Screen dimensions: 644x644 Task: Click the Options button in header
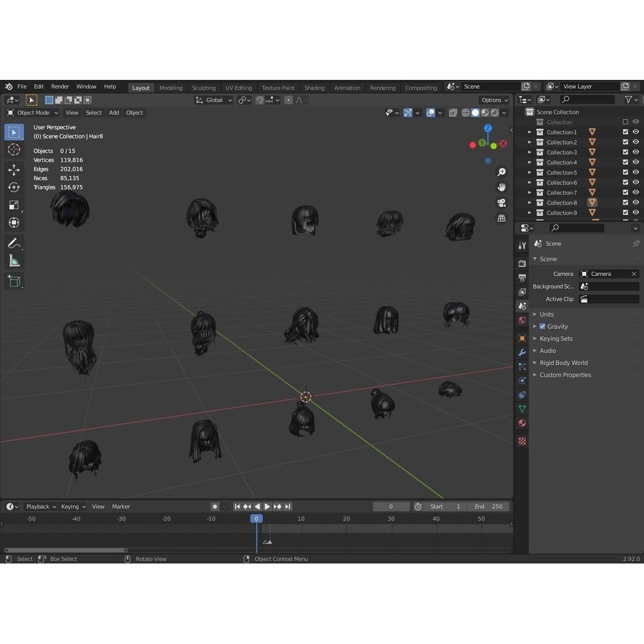coord(494,100)
